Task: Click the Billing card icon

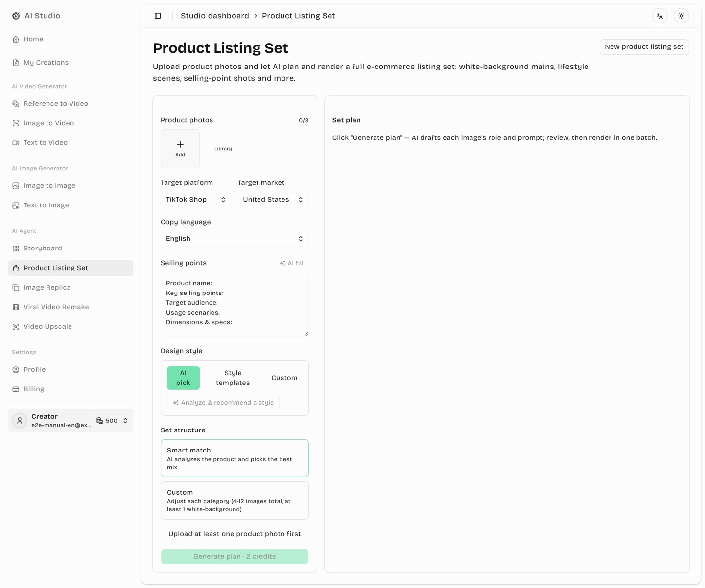Action: tap(16, 389)
